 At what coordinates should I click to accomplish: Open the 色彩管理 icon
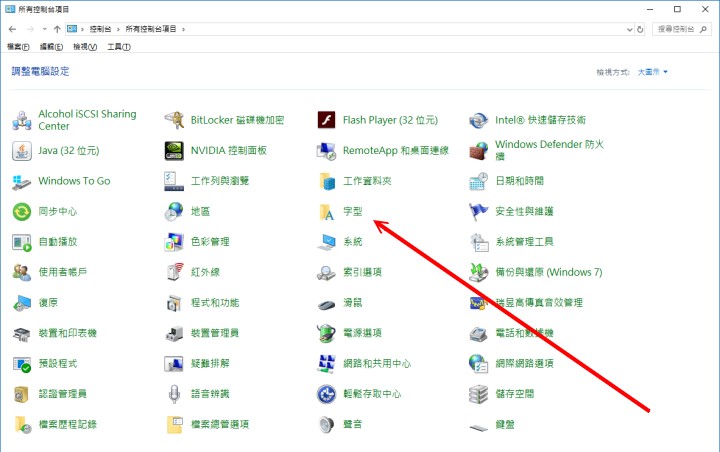[x=174, y=242]
